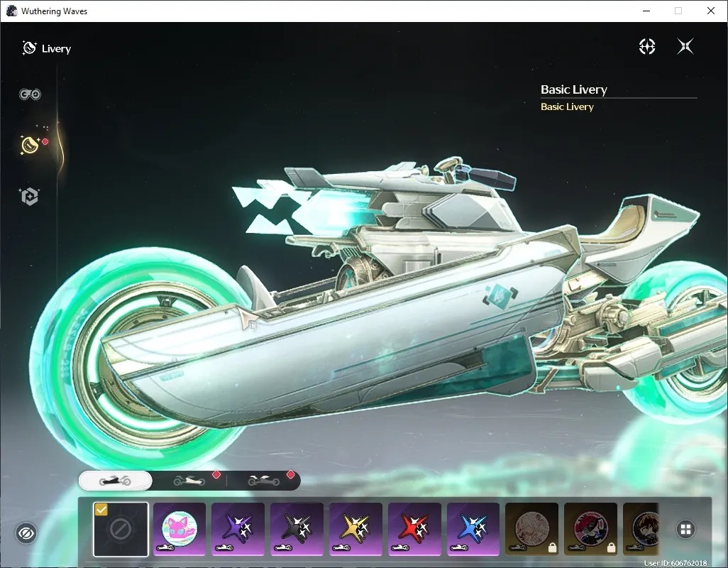This screenshot has height=568, width=728.
Task: Toggle the hide-UI eye icon
Action: click(26, 533)
